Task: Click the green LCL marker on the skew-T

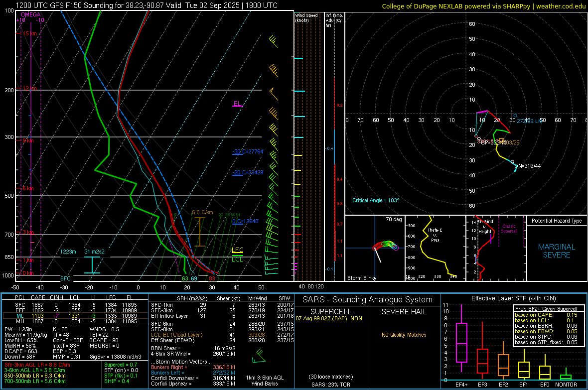Action: (237, 259)
